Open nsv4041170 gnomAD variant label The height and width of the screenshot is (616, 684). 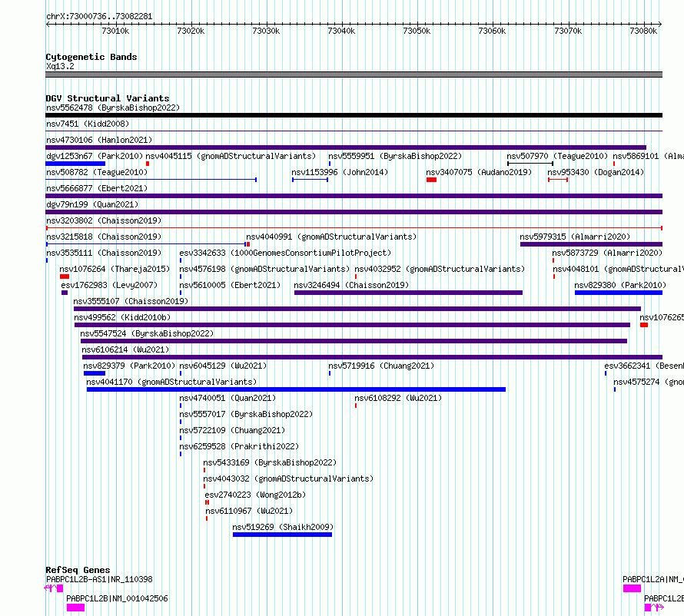pyautogui.click(x=171, y=382)
